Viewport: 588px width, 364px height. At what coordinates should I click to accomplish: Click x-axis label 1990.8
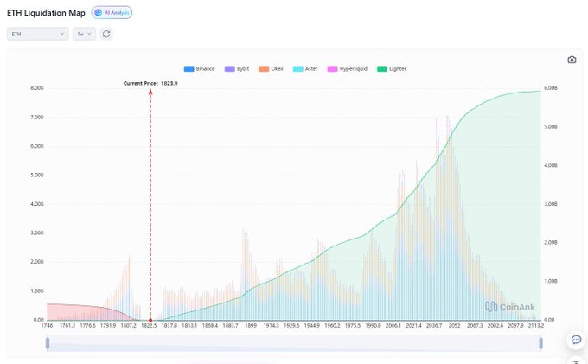point(373,325)
